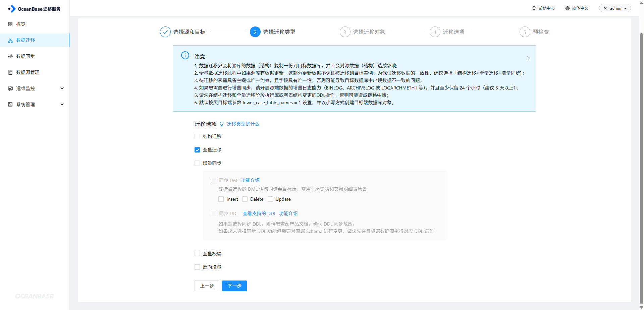644x310 pixels.
Task: Click the scrollbar down arrow
Action: tap(641, 307)
